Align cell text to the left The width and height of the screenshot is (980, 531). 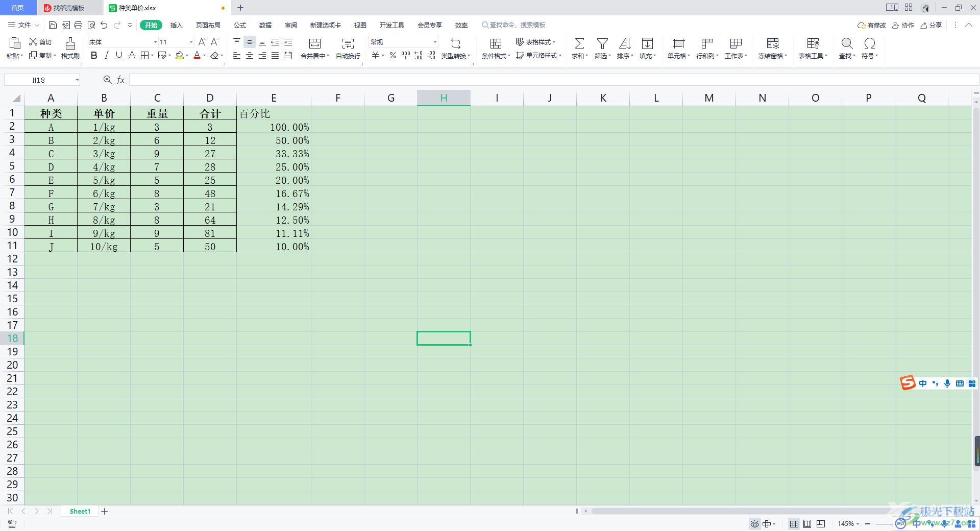coord(237,55)
